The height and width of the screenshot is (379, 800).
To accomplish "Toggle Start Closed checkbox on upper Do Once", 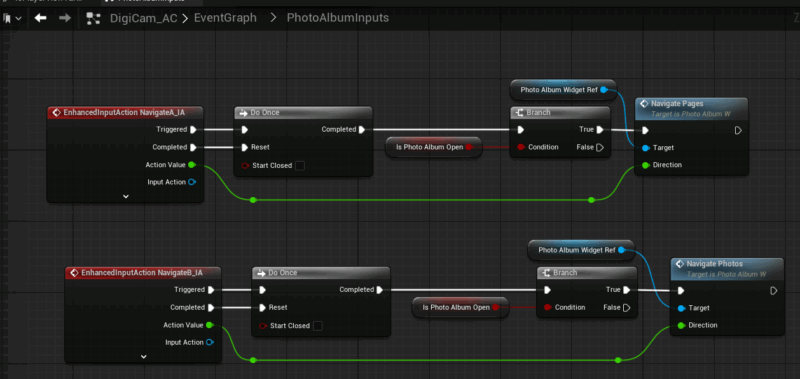I will coord(300,165).
